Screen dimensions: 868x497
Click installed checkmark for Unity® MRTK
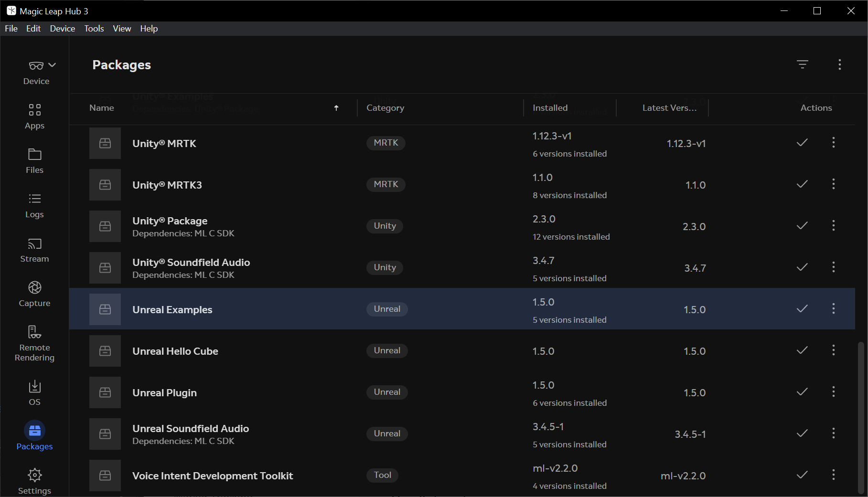802,142
